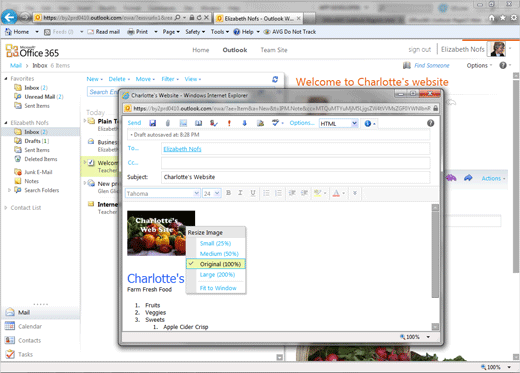Attach a file using the paperclip icon
The image size is (520, 373).
[x=168, y=123]
